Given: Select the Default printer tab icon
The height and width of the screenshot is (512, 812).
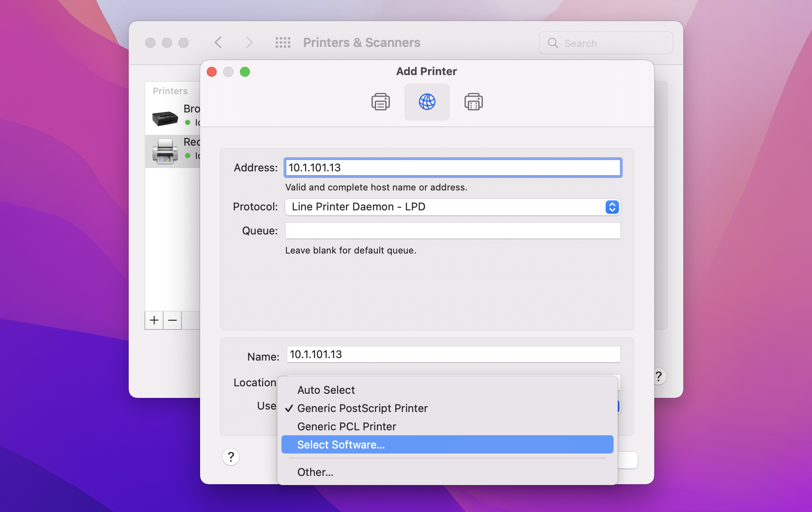Looking at the screenshot, I should [x=380, y=102].
